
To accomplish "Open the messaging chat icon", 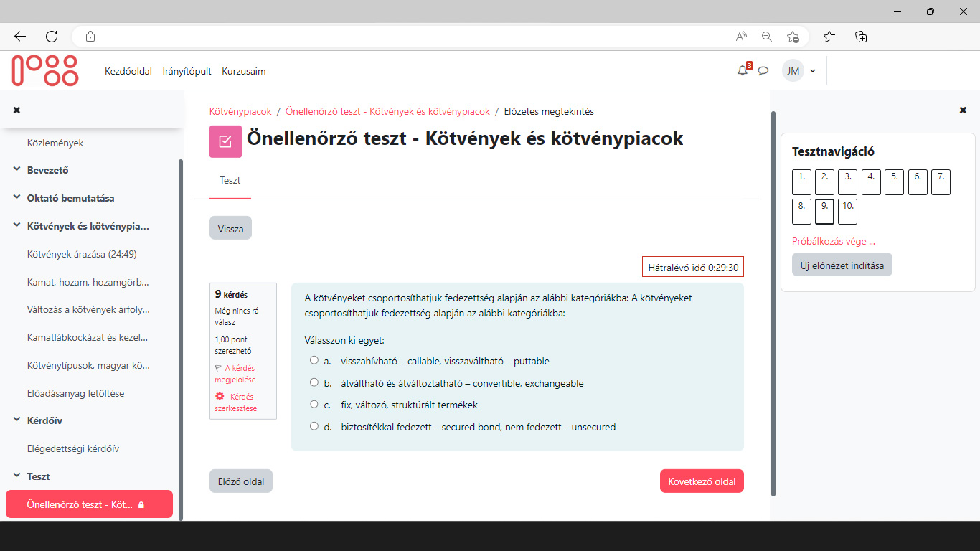I will (763, 70).
